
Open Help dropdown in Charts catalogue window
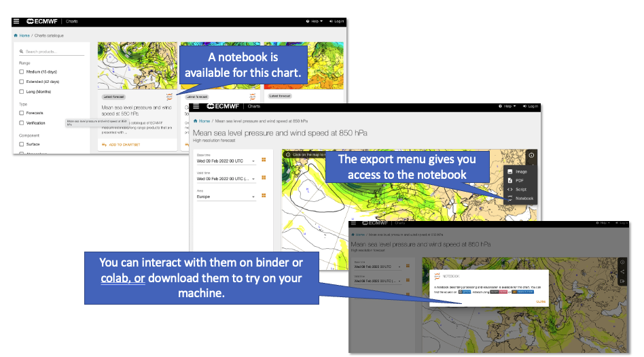coord(315,21)
